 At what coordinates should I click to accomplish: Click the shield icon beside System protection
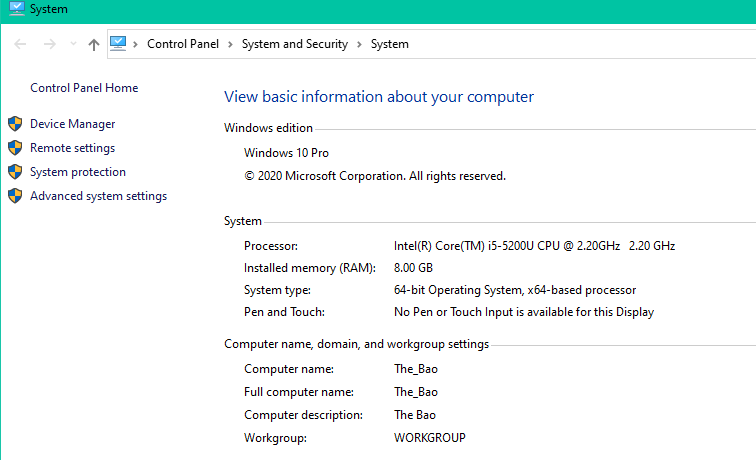click(15, 172)
